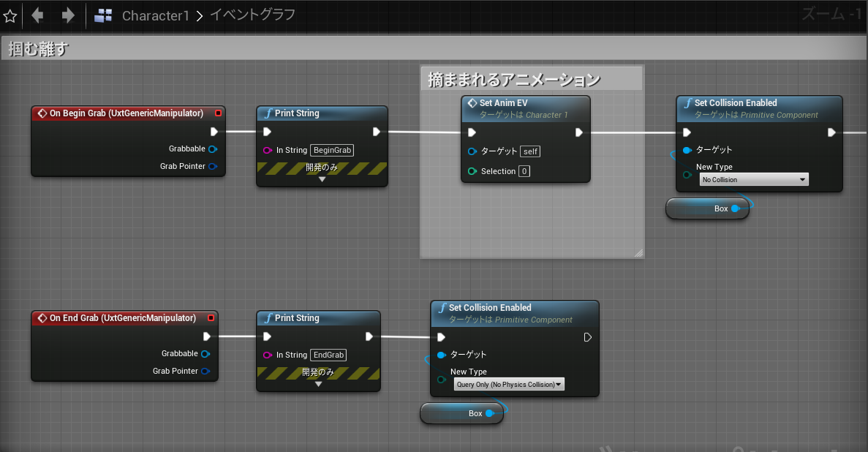Click the unconnected exec output of Query Only node
Image resolution: width=868 pixels, height=452 pixels.
click(x=588, y=337)
